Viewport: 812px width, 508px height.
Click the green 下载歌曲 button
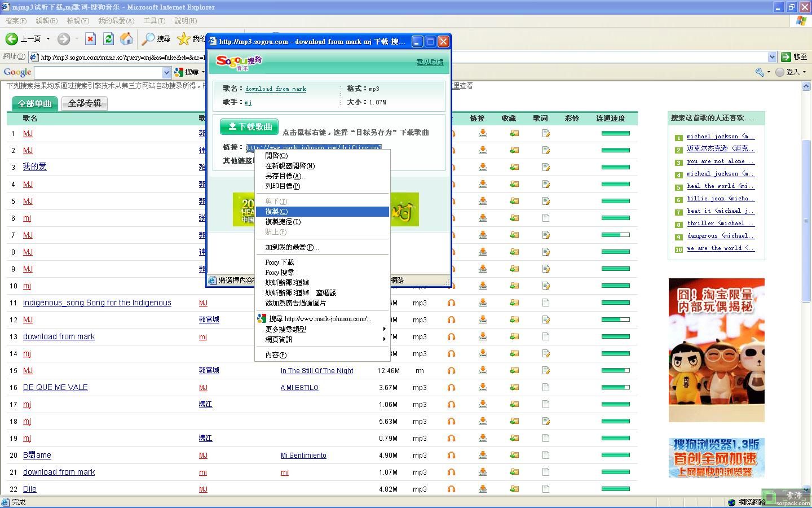[x=249, y=127]
